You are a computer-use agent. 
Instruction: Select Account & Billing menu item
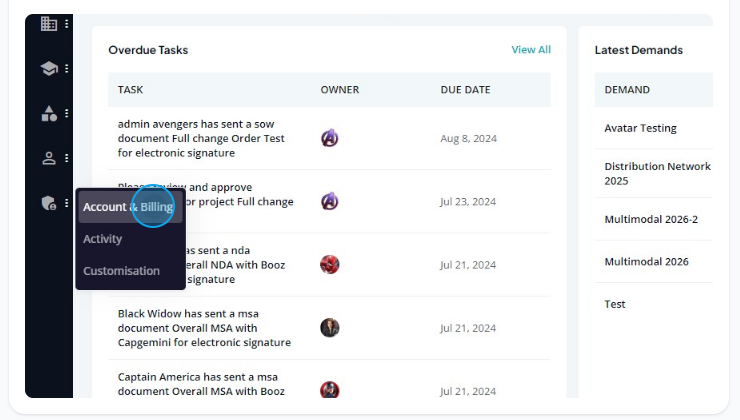[x=128, y=207]
